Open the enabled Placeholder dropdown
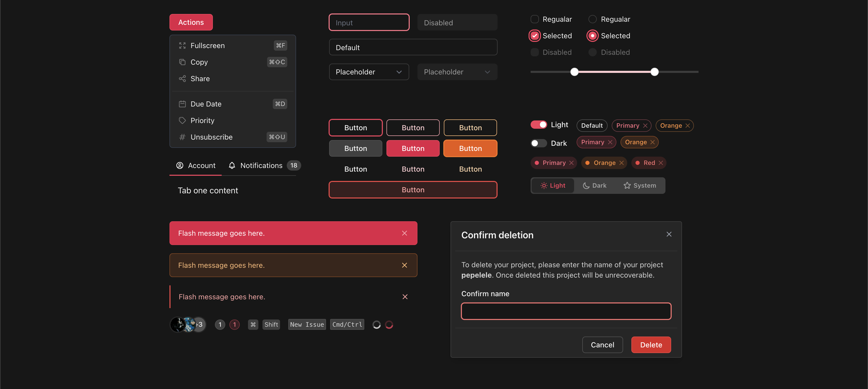Viewport: 868px width, 389px height. pos(369,72)
